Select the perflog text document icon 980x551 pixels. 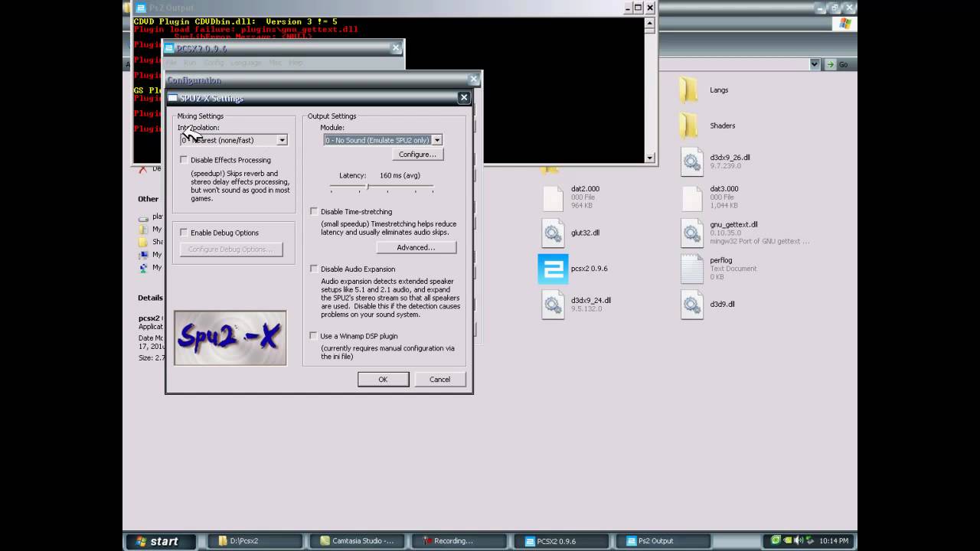click(x=692, y=269)
